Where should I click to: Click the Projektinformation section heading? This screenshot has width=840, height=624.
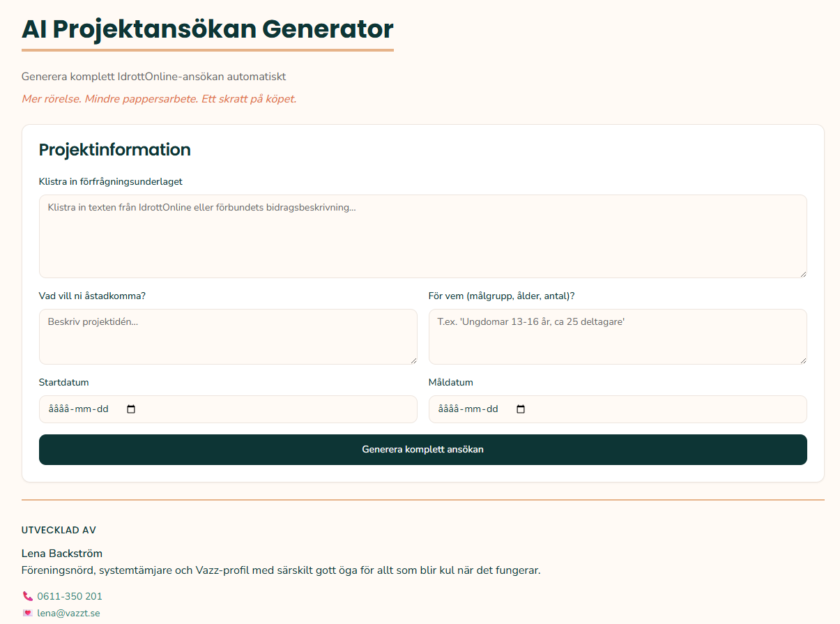115,150
